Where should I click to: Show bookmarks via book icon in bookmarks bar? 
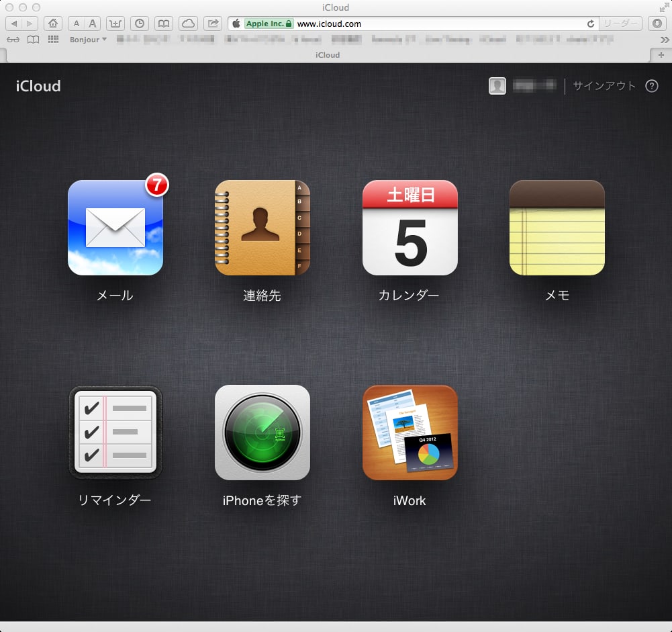point(33,40)
